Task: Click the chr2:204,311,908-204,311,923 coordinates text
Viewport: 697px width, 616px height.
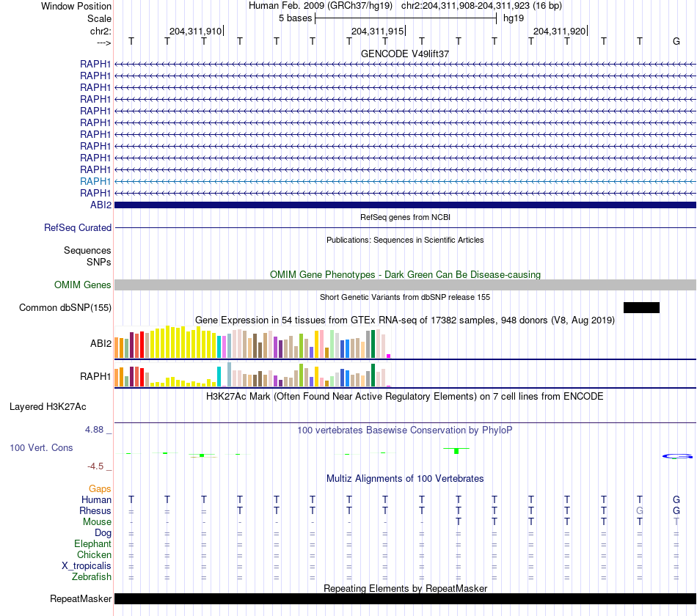Action: coord(481,6)
